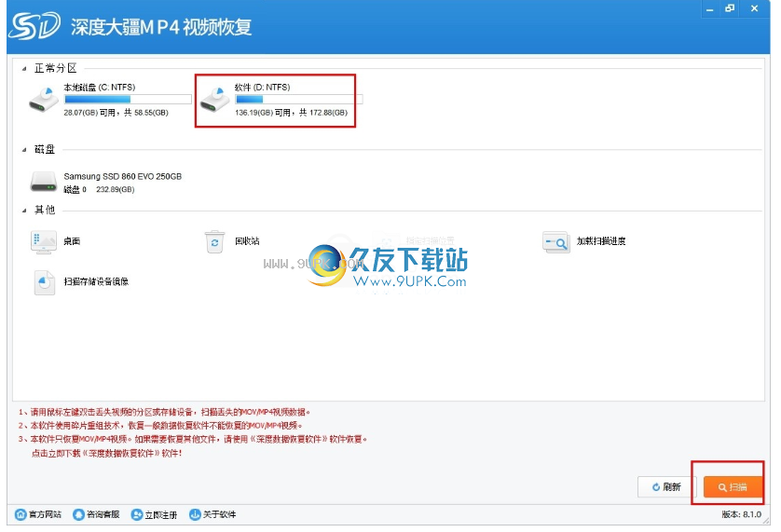Collapse the 磁盘 section
Image resolution: width=781 pixels, height=532 pixels.
pos(24,149)
